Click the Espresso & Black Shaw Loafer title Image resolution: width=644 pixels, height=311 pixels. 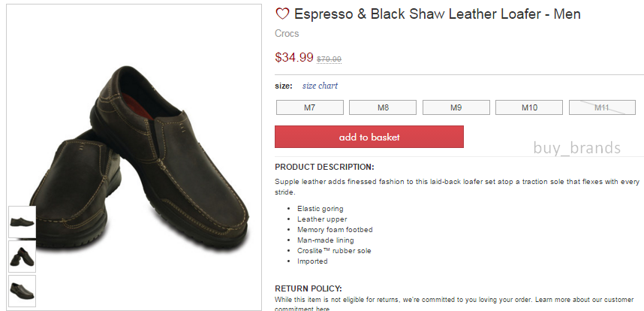click(438, 14)
